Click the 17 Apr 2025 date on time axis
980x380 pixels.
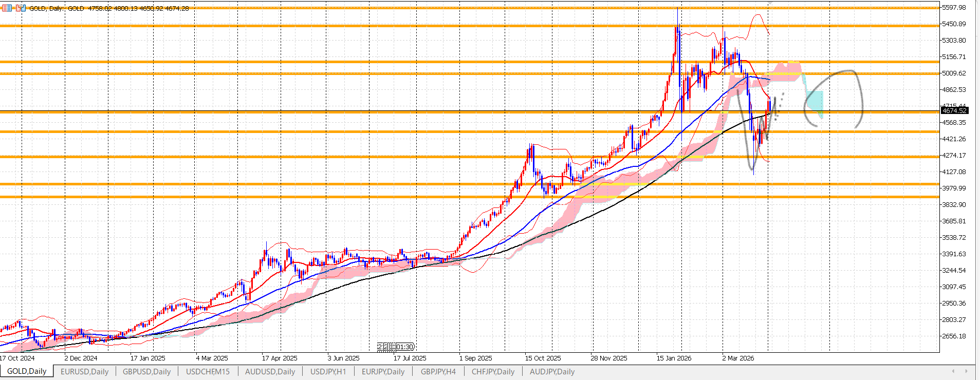tap(279, 358)
